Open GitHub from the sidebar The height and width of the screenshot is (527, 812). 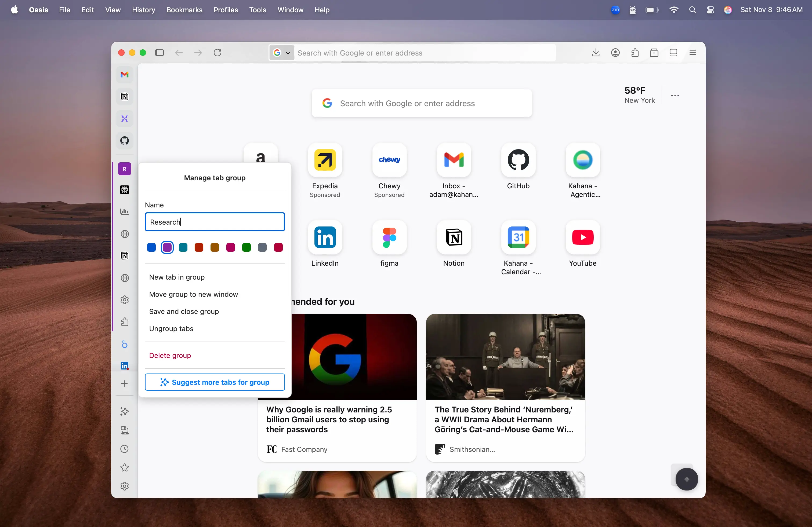pos(124,140)
